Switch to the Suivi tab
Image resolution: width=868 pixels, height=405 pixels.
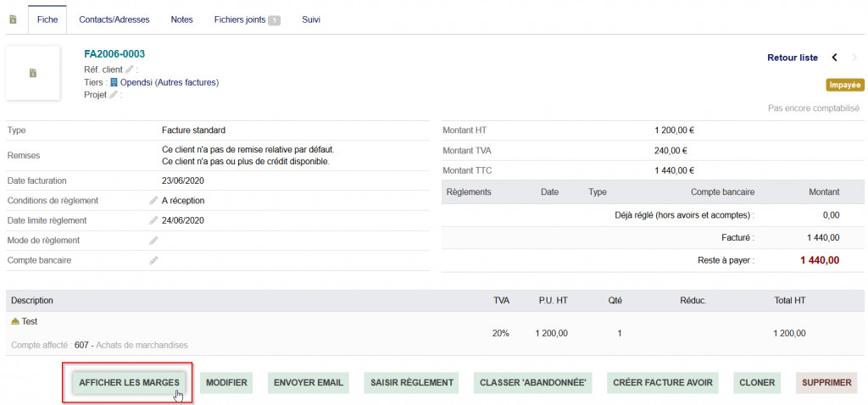(311, 19)
